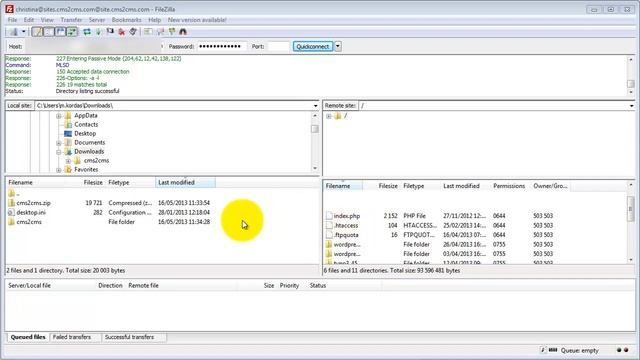Click the local tree scrollbar thumb

click(315, 129)
